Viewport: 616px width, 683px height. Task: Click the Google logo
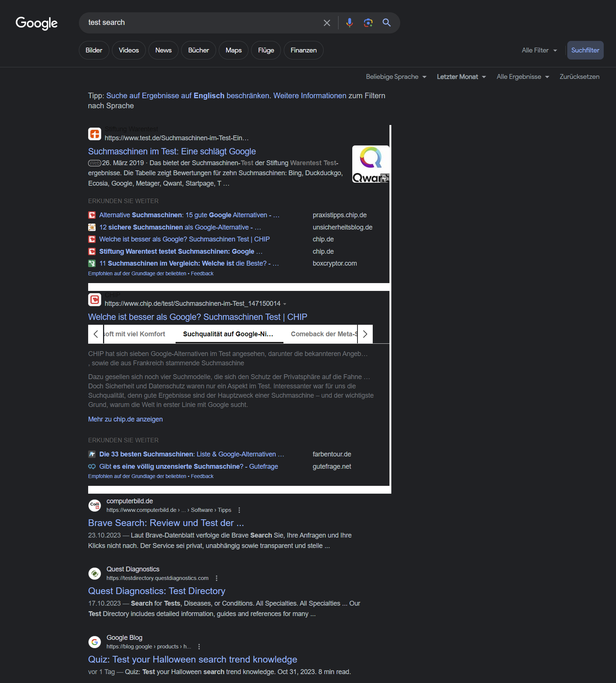pos(36,23)
